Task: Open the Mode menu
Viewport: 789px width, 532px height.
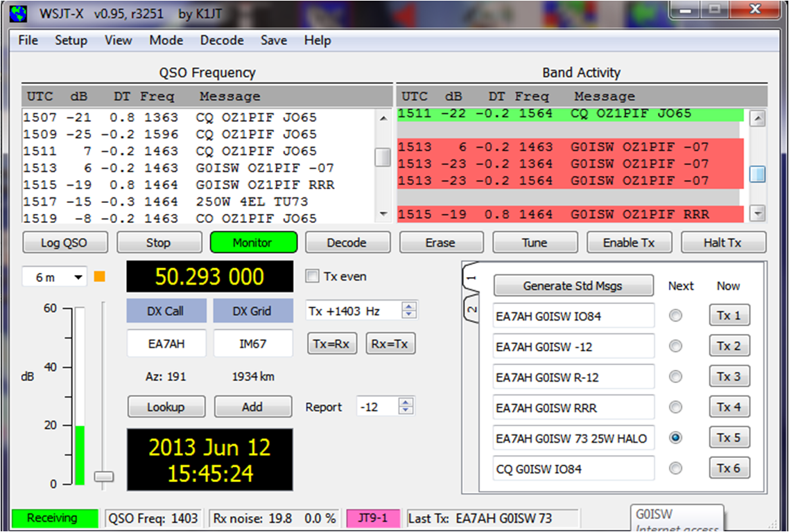Action: point(166,40)
